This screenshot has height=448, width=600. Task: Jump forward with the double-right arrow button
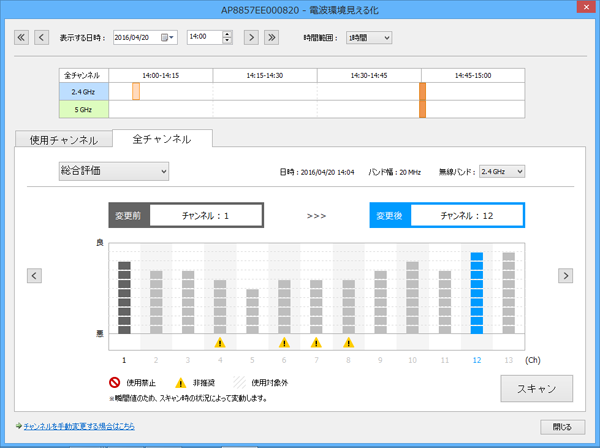[x=271, y=37]
